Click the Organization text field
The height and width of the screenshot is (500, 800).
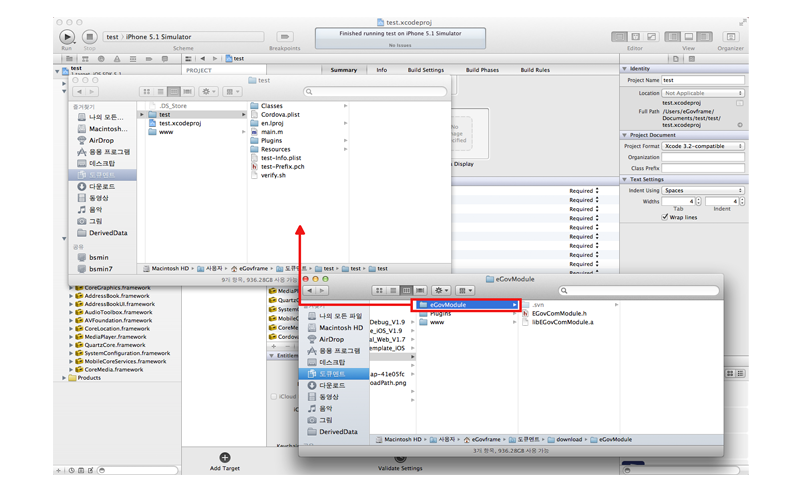tap(703, 157)
